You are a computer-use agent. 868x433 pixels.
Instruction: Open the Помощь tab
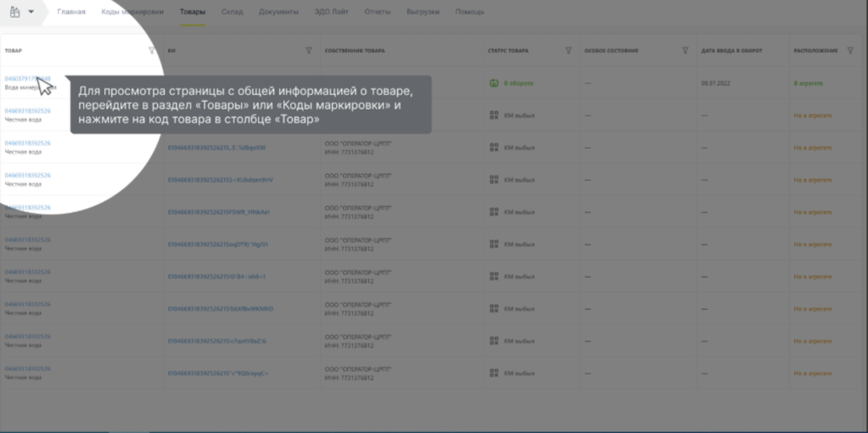click(469, 12)
